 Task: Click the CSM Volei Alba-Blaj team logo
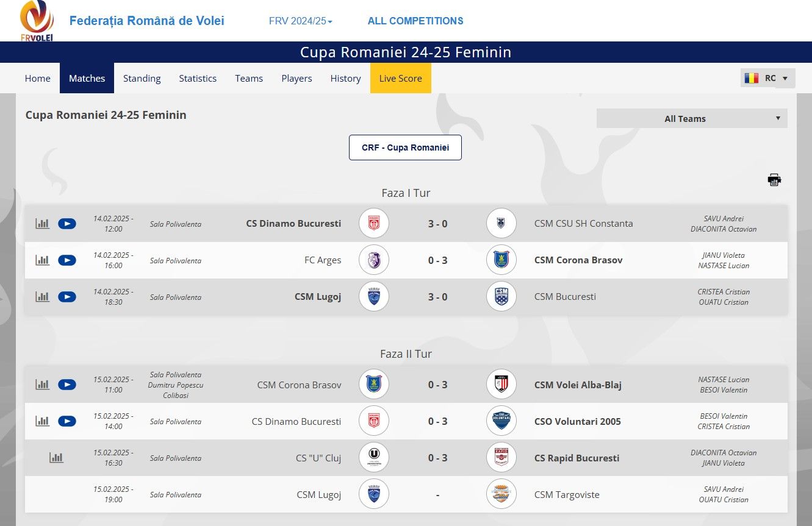pos(501,385)
